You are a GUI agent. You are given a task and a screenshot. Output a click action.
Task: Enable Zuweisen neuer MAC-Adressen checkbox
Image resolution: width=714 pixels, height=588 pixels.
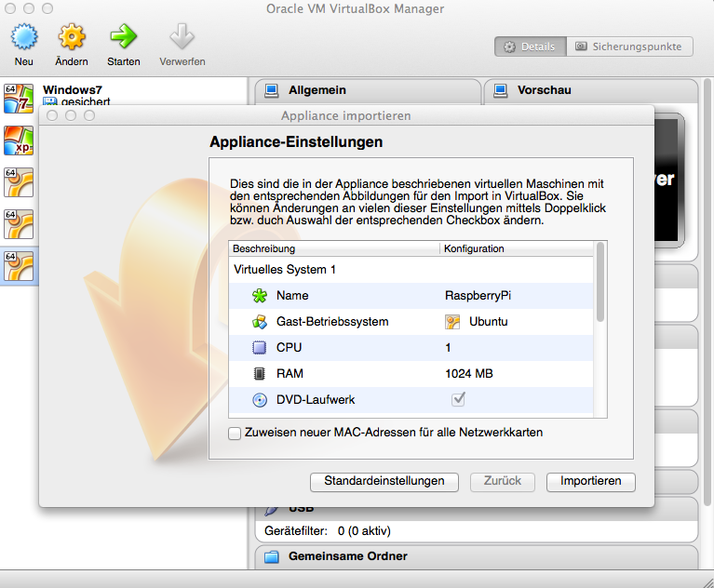tap(235, 434)
